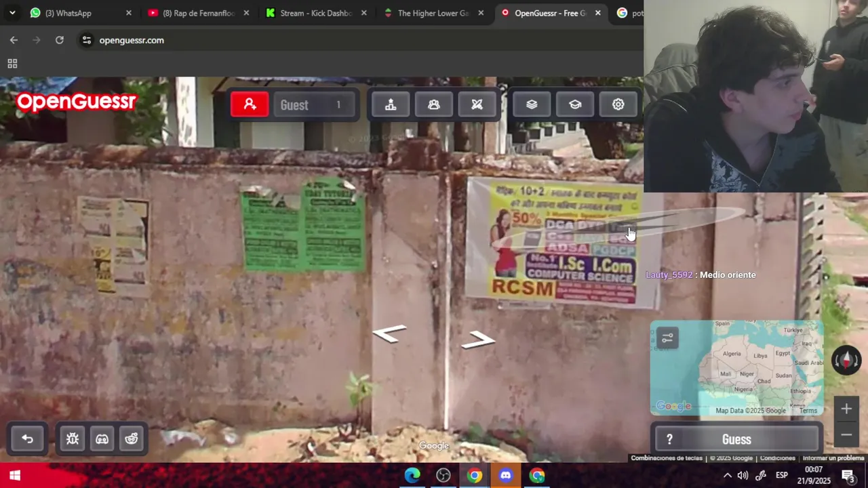
Task: Open the notification center icon
Action: 848,475
